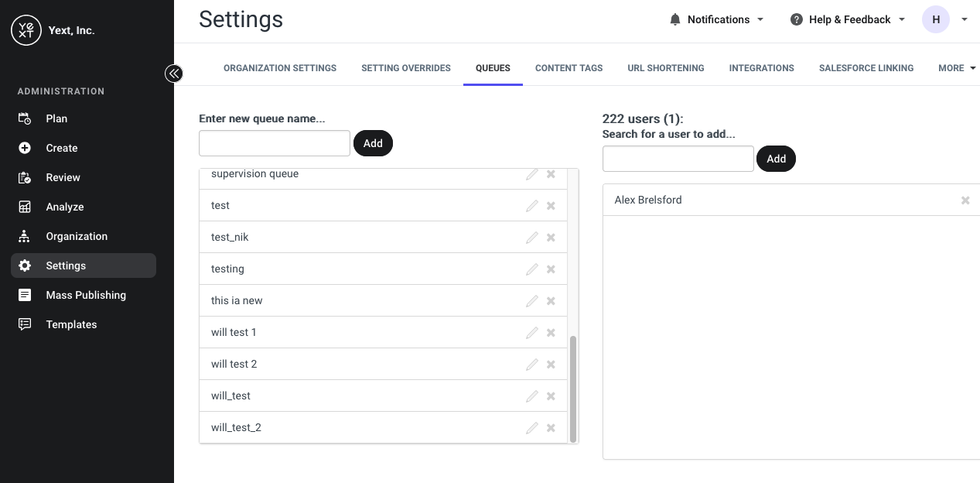The width and height of the screenshot is (980, 483).
Task: Open Plan in the sidebar
Action: pyautogui.click(x=84, y=118)
